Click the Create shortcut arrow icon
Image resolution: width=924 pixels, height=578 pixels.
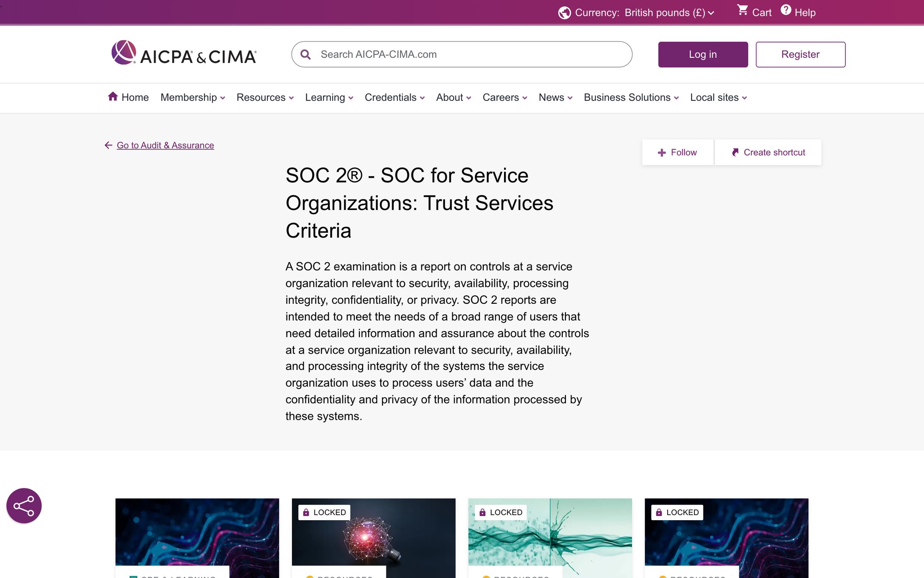[x=736, y=152]
